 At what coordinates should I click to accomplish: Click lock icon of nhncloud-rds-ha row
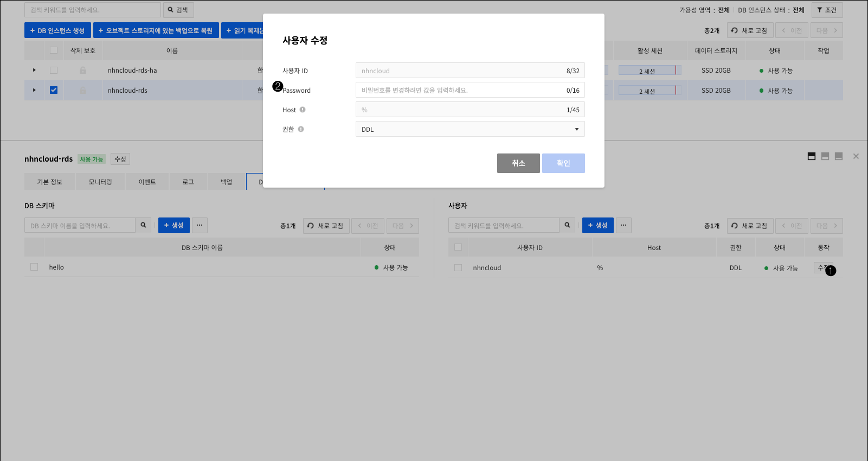83,70
